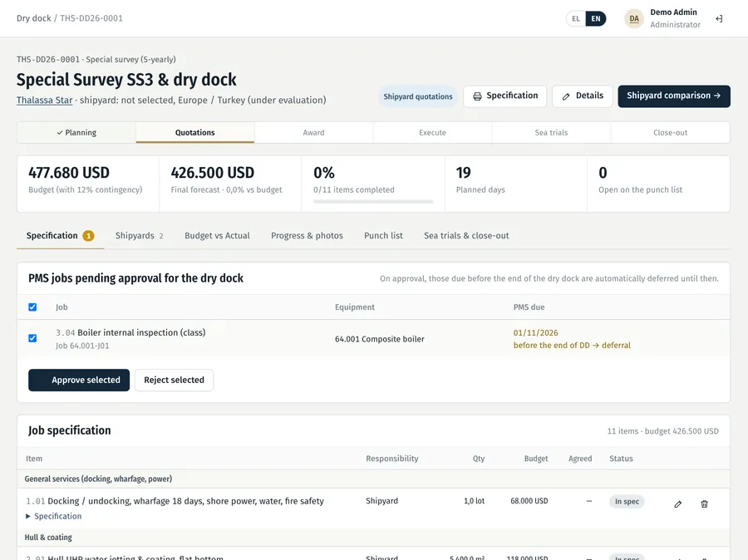Switch language to EN
Image resolution: width=748 pixels, height=560 pixels.
[596, 18]
